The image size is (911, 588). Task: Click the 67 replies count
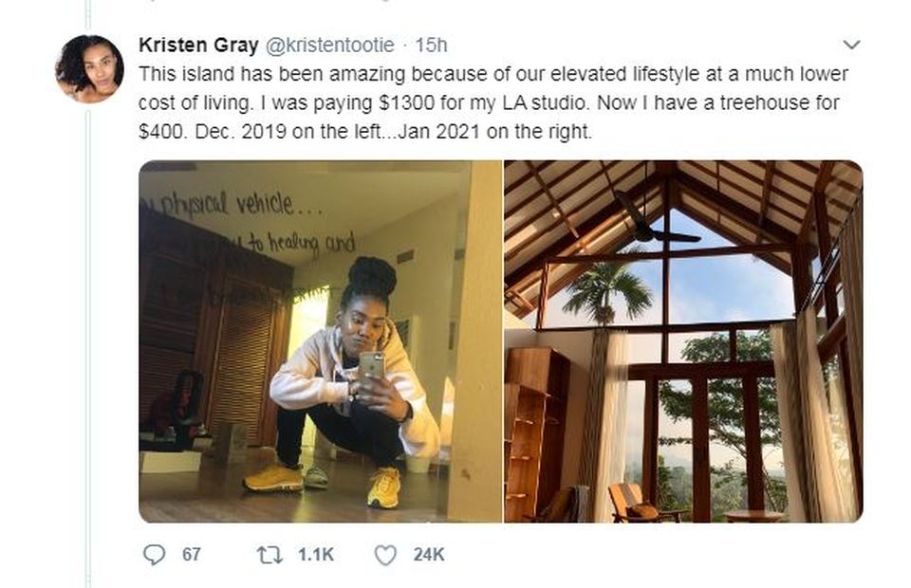192,555
